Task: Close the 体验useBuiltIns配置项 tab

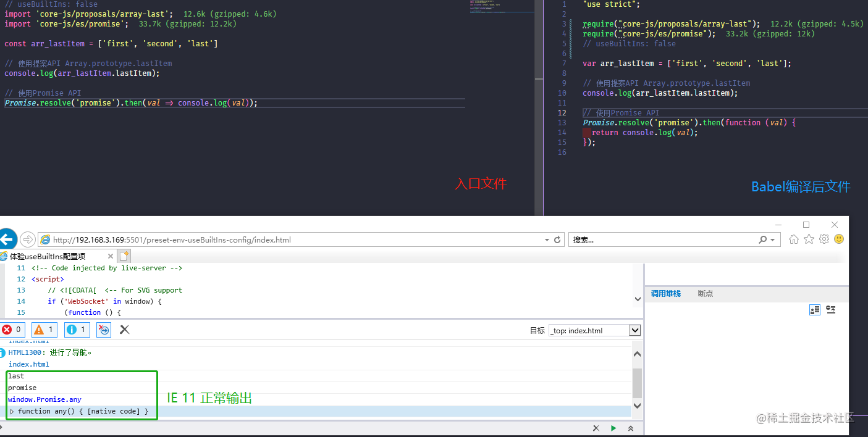Action: tap(111, 256)
